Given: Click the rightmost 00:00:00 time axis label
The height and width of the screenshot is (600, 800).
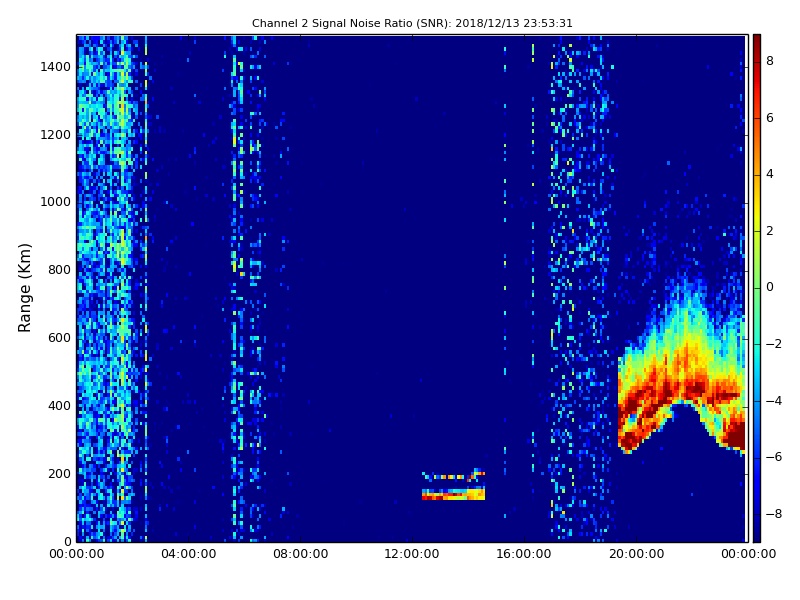Looking at the screenshot, I should (x=748, y=554).
